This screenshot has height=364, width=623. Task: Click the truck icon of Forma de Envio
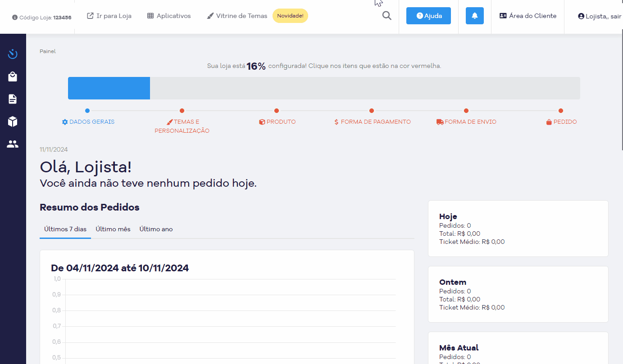(x=440, y=122)
